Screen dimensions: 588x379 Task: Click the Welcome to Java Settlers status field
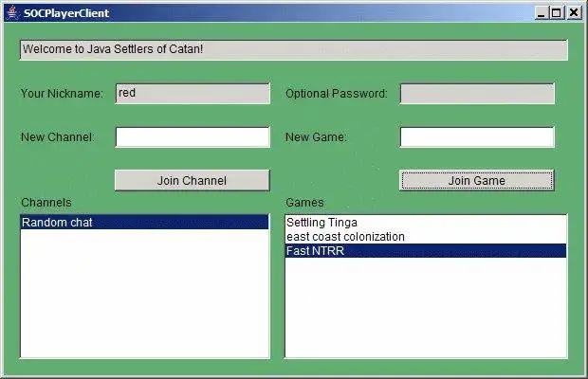coord(294,49)
